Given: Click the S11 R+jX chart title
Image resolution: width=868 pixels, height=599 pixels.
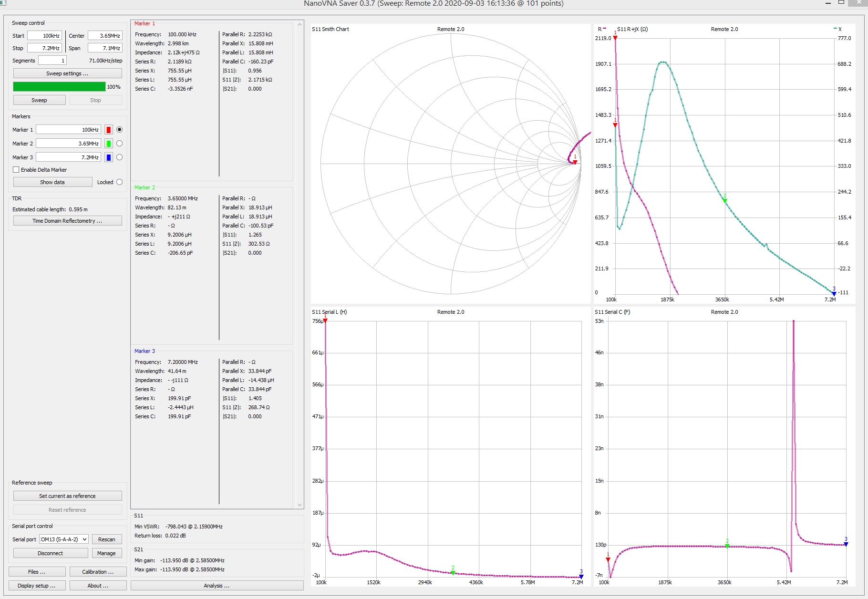Looking at the screenshot, I should coord(632,29).
